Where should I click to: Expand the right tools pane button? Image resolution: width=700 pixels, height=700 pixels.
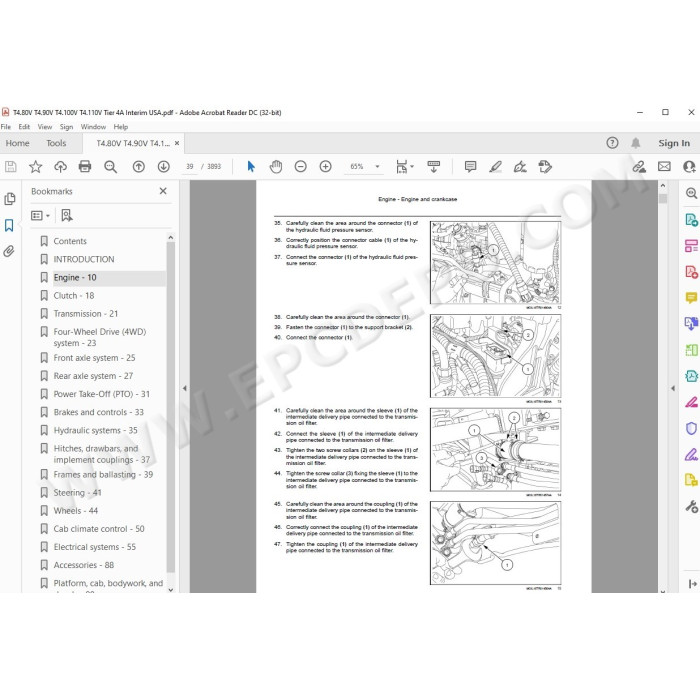click(x=692, y=583)
